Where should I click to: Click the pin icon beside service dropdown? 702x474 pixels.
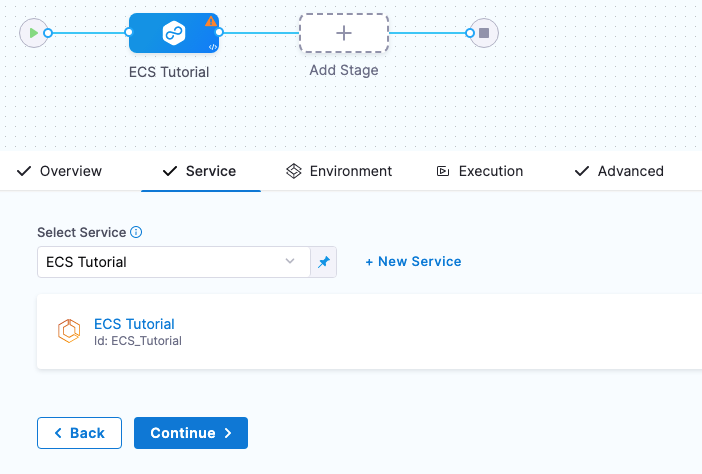tap(323, 262)
